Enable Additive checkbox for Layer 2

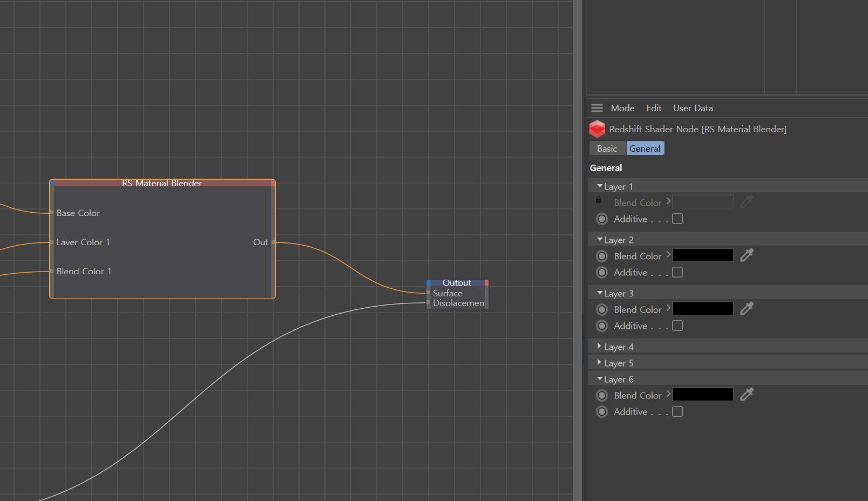[x=677, y=272]
